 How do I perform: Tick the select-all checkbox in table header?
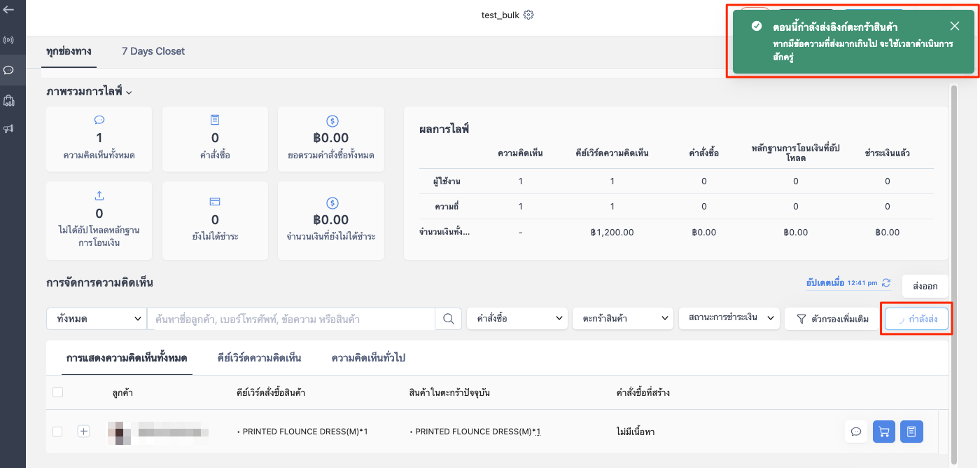(57, 392)
